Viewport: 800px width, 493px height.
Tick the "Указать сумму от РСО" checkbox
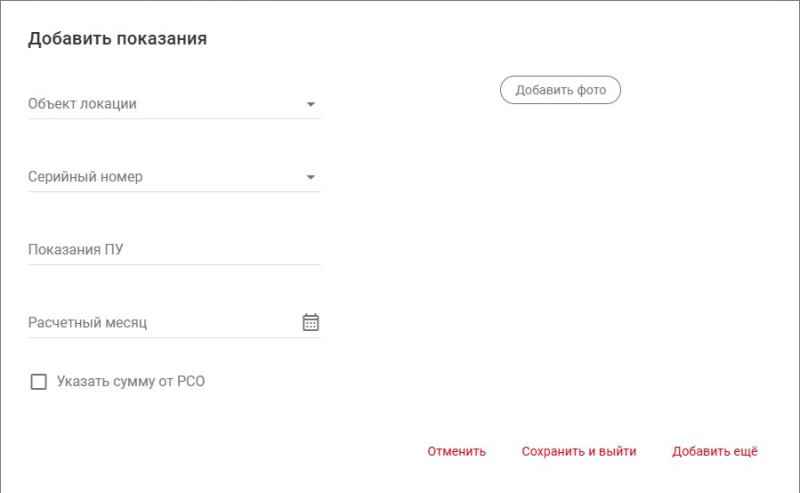pyautogui.click(x=39, y=381)
